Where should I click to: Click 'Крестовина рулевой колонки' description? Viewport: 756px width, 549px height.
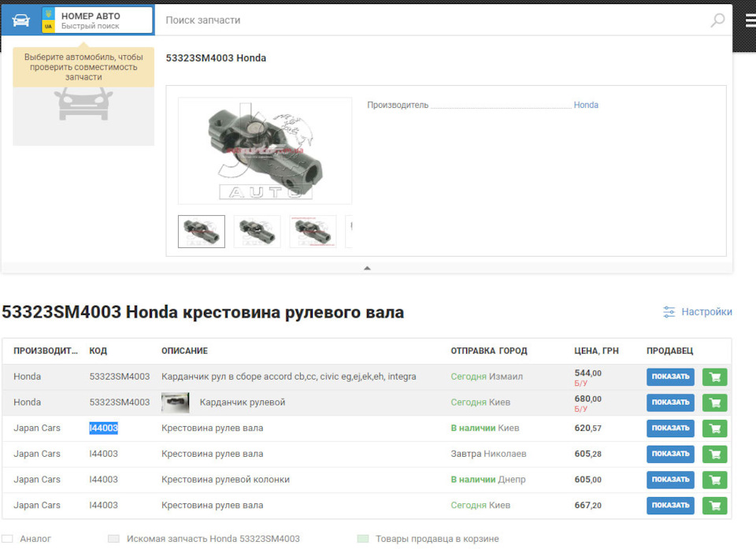226,480
